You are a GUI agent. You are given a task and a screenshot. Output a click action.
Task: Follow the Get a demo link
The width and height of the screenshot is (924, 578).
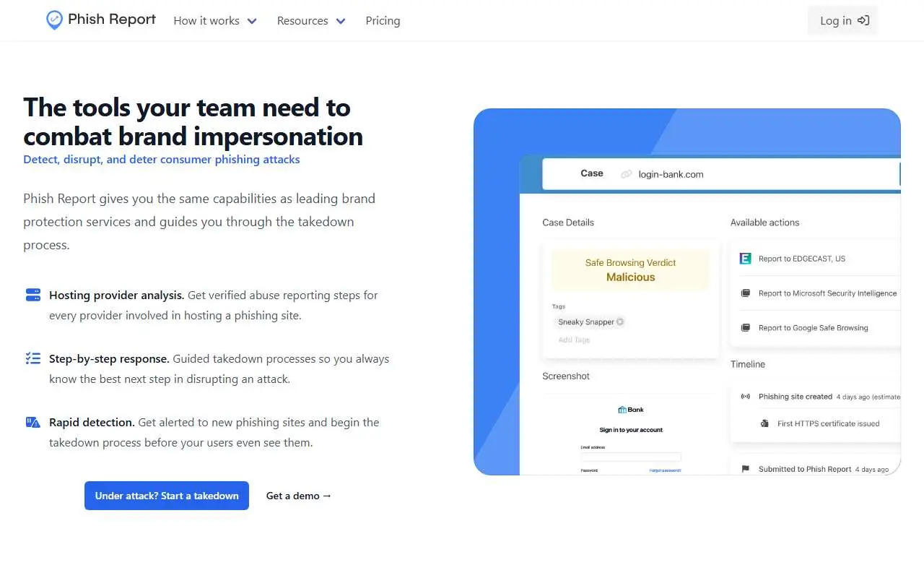click(x=299, y=496)
